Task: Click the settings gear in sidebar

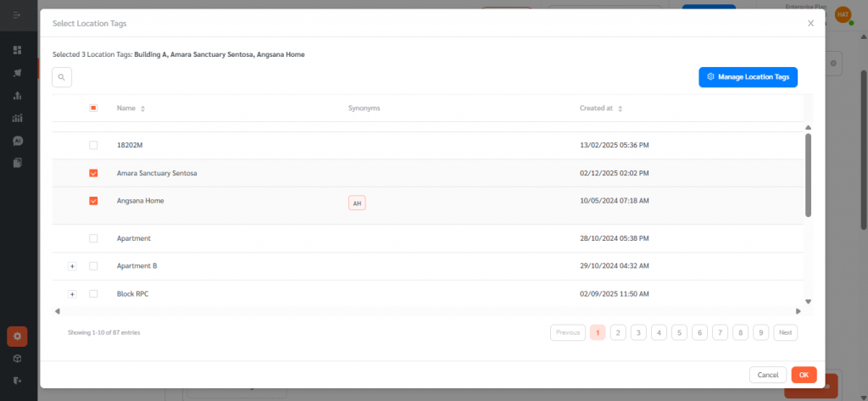Action: pyautogui.click(x=17, y=337)
